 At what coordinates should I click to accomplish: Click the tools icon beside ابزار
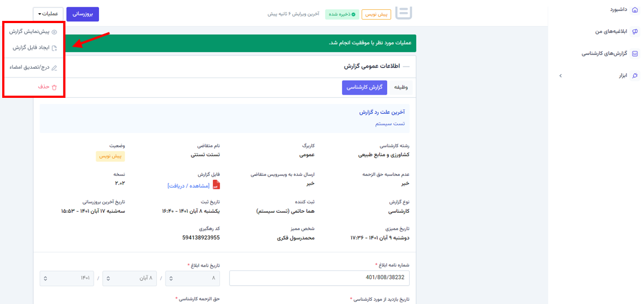[635, 76]
